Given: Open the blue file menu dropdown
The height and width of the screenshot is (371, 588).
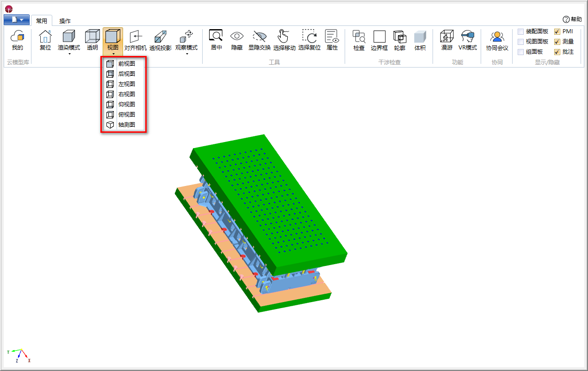Looking at the screenshot, I should (x=17, y=20).
